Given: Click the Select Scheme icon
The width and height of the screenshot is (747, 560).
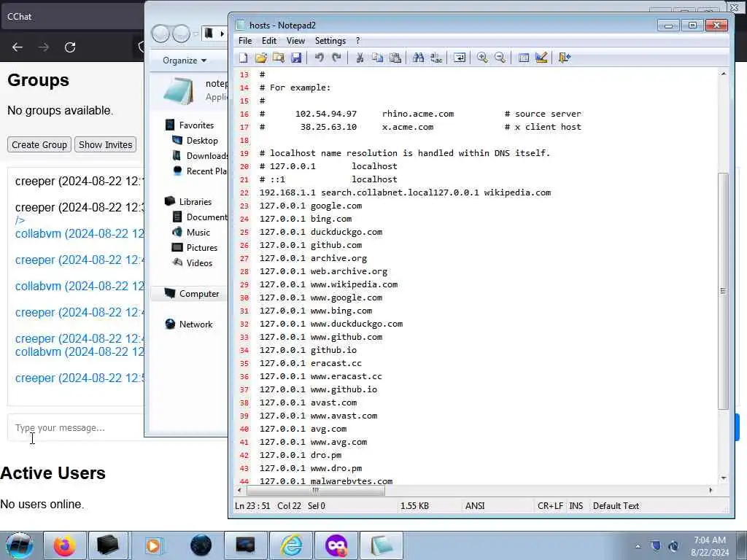Looking at the screenshot, I should [523, 58].
